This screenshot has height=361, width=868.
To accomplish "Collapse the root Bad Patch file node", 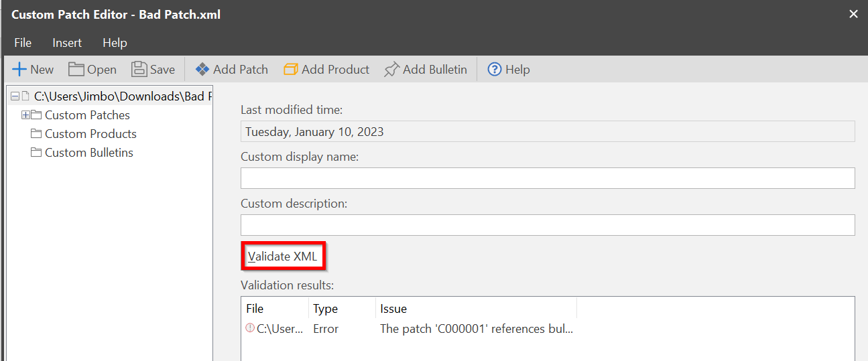I will (15, 96).
